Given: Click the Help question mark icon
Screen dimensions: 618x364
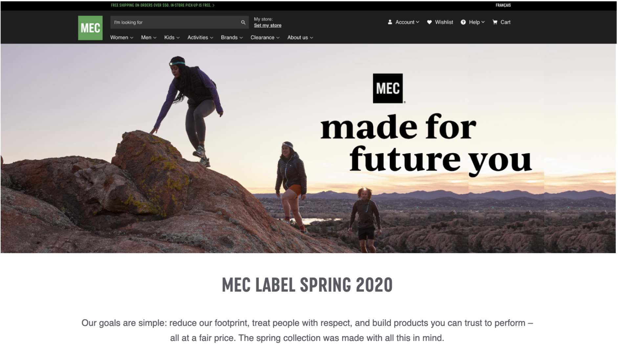Looking at the screenshot, I should coord(463,22).
